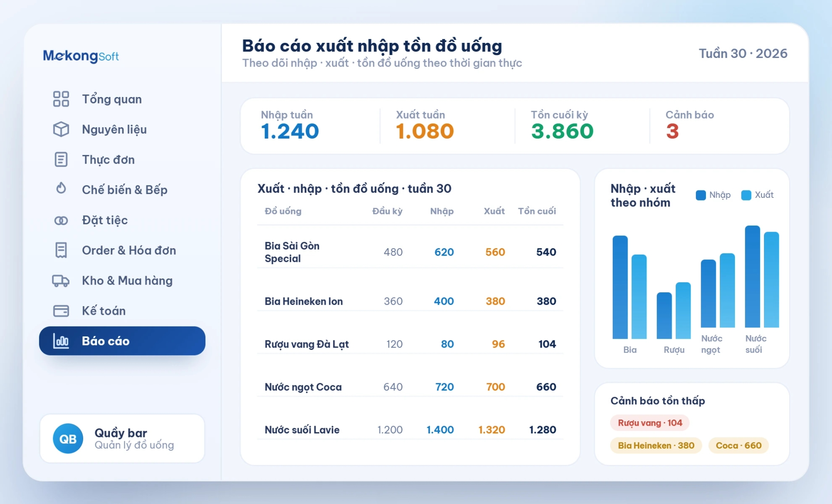Screen dimensions: 832x504
Task: Click Bia Heineken Nhập value 400
Action: point(444,301)
